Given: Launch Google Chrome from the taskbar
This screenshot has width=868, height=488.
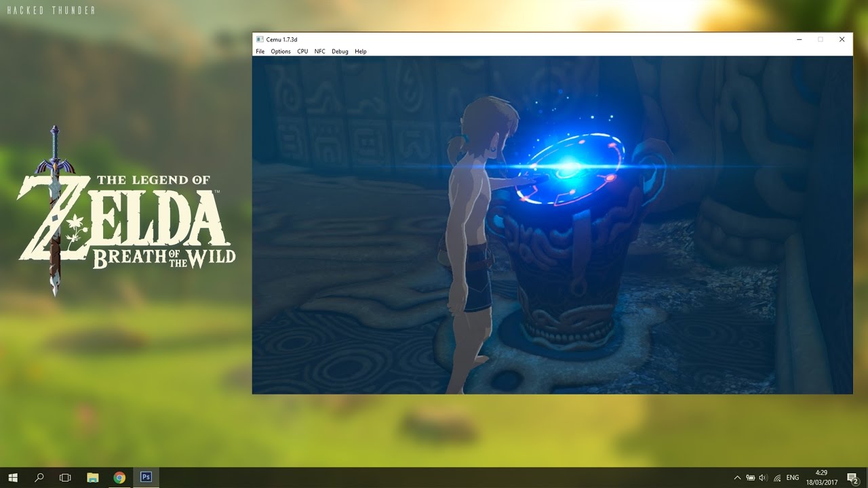Looking at the screenshot, I should 119,477.
